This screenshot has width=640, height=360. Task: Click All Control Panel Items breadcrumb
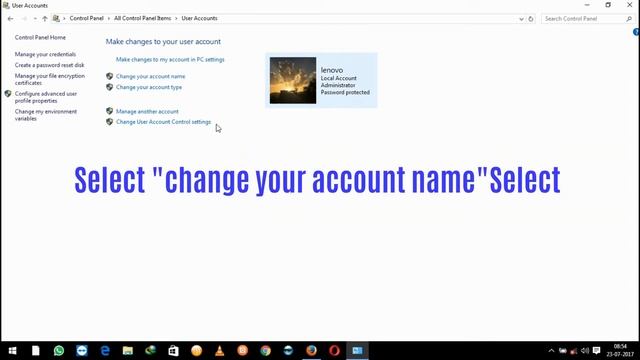pyautogui.click(x=142, y=18)
